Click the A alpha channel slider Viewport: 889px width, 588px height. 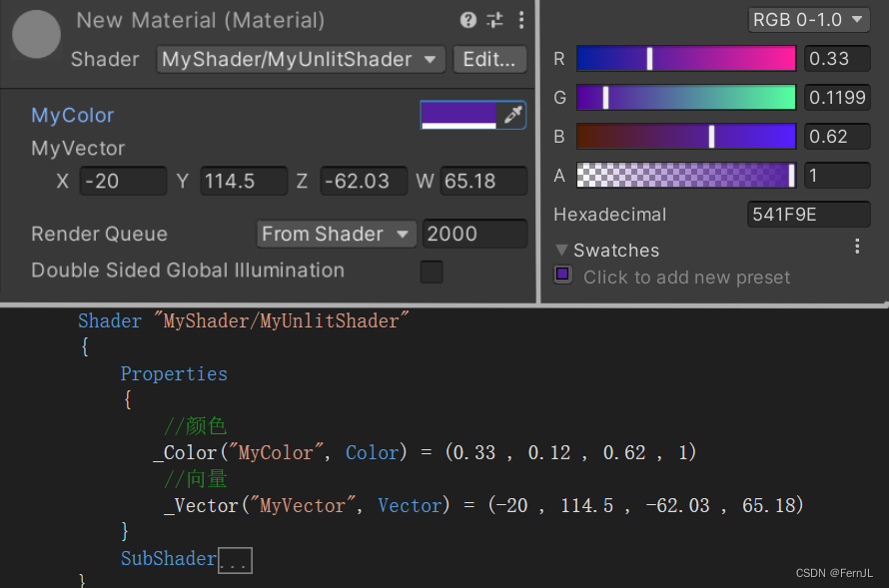coord(686,175)
